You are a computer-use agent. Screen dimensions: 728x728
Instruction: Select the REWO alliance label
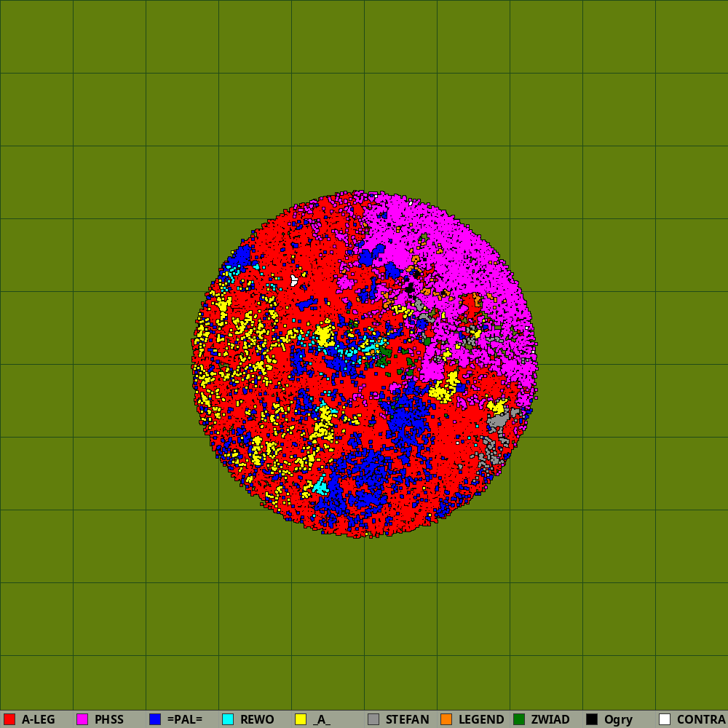257,719
